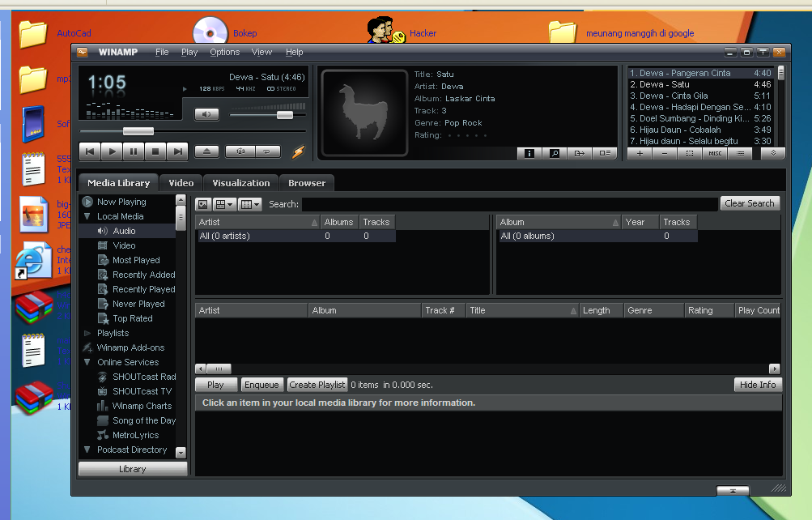Click the volume slider handle
Image resolution: width=812 pixels, height=520 pixels.
click(285, 114)
